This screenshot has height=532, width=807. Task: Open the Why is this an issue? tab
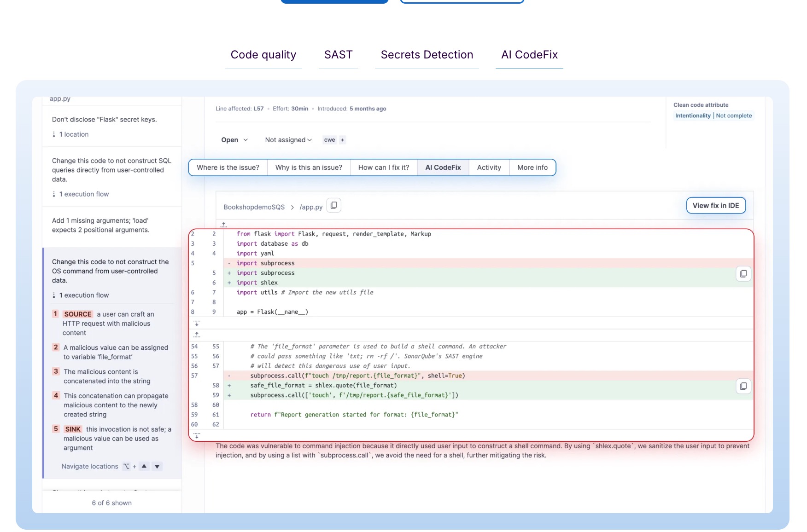click(309, 168)
